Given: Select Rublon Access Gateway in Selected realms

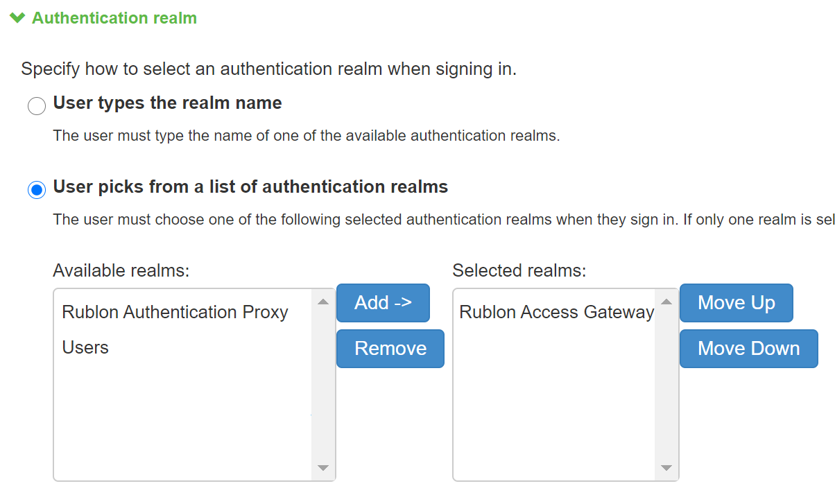Looking at the screenshot, I should 556,313.
